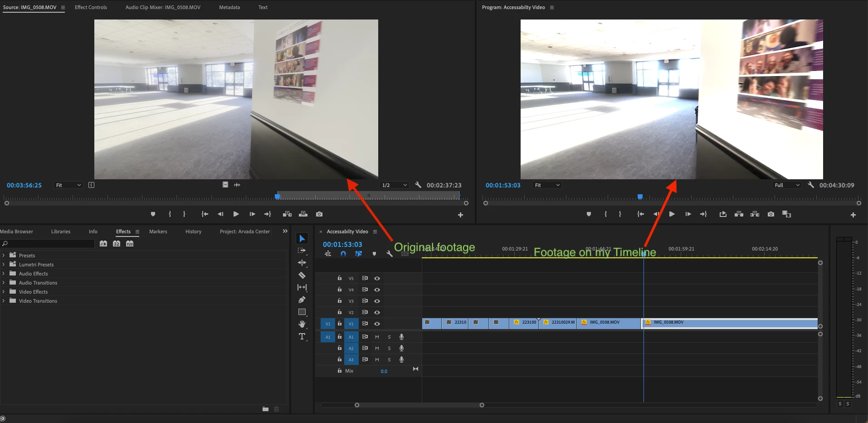
Task: Mute audio track A1
Action: (x=377, y=337)
